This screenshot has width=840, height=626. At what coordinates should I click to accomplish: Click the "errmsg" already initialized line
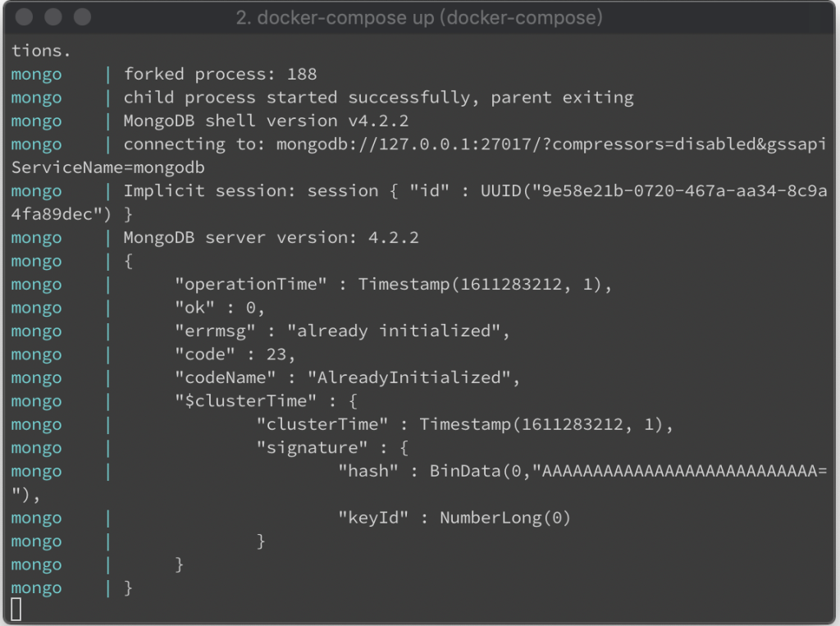pos(342,331)
